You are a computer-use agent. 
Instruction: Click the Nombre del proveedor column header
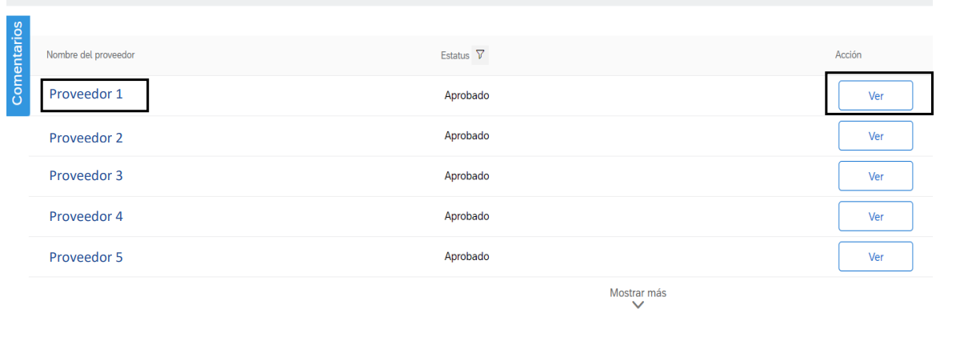[90, 55]
